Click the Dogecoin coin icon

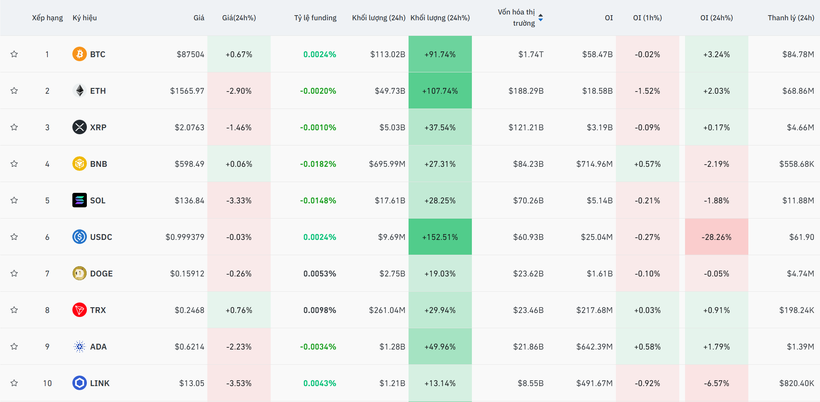click(x=80, y=273)
